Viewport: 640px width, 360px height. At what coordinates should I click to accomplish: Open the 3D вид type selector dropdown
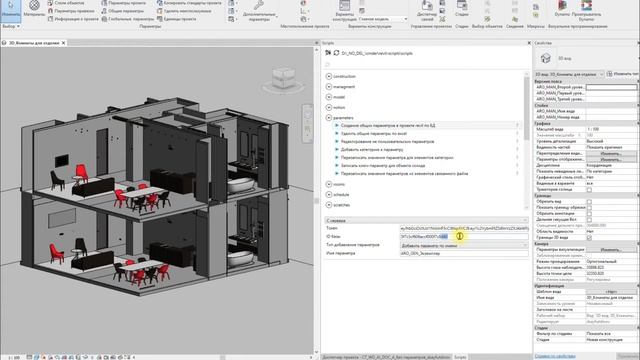[x=569, y=74]
